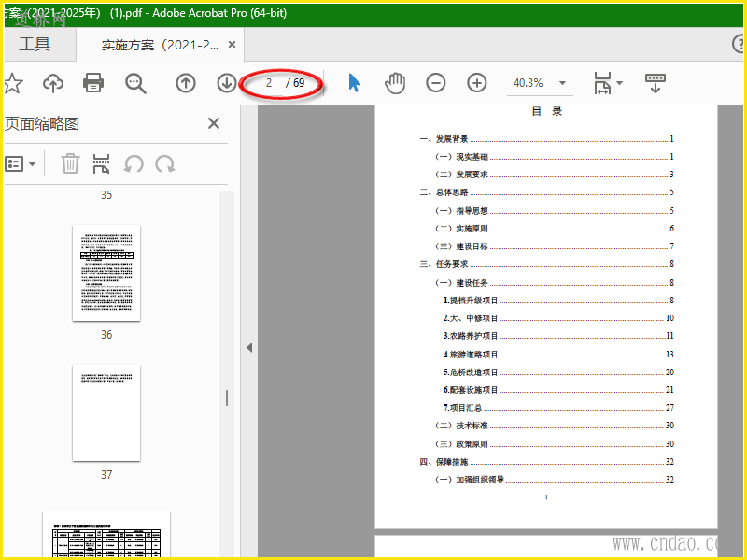The width and height of the screenshot is (747, 560).
Task: Click the 7.项目汇总 contents entry
Action: click(x=558, y=408)
